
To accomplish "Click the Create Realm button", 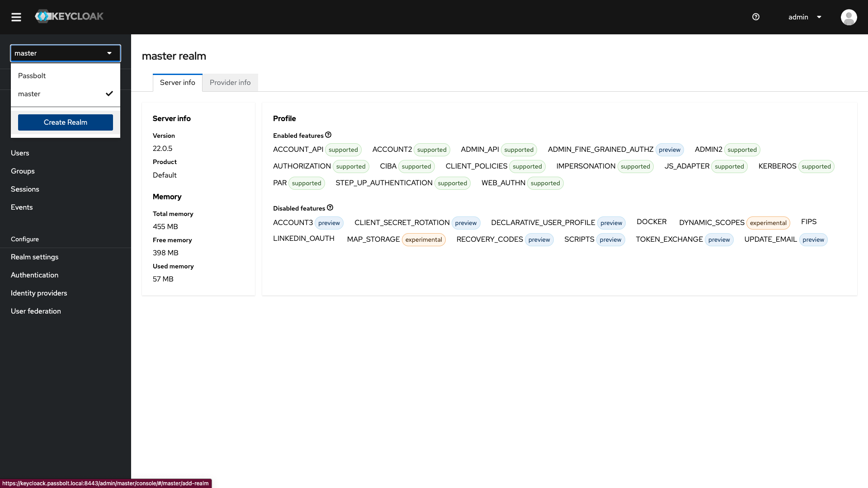I will (x=65, y=122).
